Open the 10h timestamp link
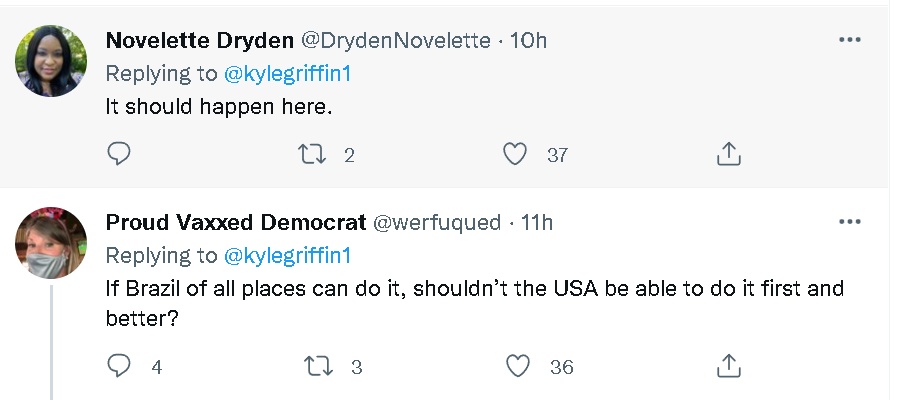Viewport: 901px width, 400px height. click(x=528, y=41)
